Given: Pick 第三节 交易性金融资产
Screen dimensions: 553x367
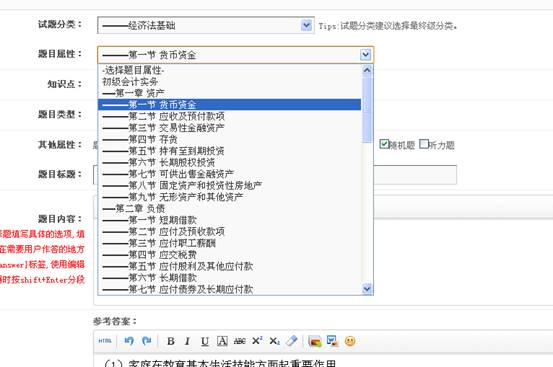Looking at the screenshot, I should click(230, 128).
